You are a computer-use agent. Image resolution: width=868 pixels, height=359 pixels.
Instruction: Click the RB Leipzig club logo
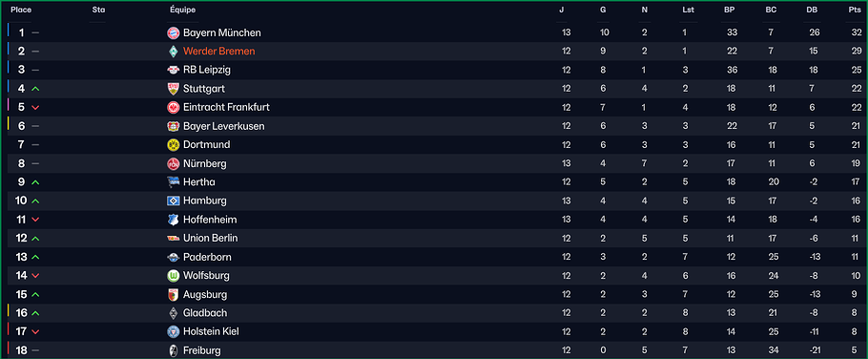pyautogui.click(x=174, y=70)
